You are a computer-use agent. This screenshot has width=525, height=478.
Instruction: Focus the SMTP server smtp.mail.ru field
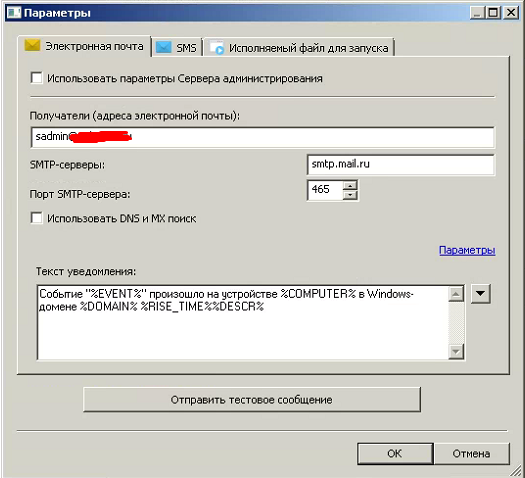pos(400,165)
